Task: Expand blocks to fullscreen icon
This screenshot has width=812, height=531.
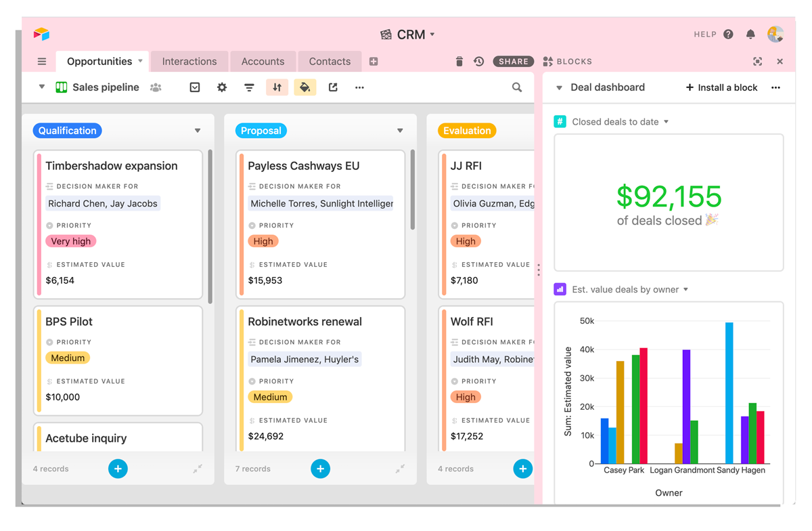Action: (758, 62)
